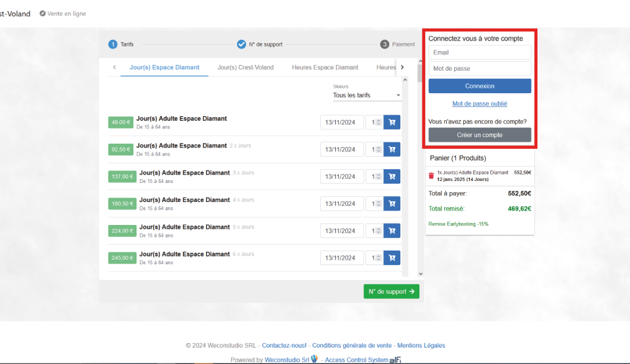This screenshot has width=630, height=364.
Task: Add the 92,50 € 2-day pass to cart
Action: [x=392, y=150]
